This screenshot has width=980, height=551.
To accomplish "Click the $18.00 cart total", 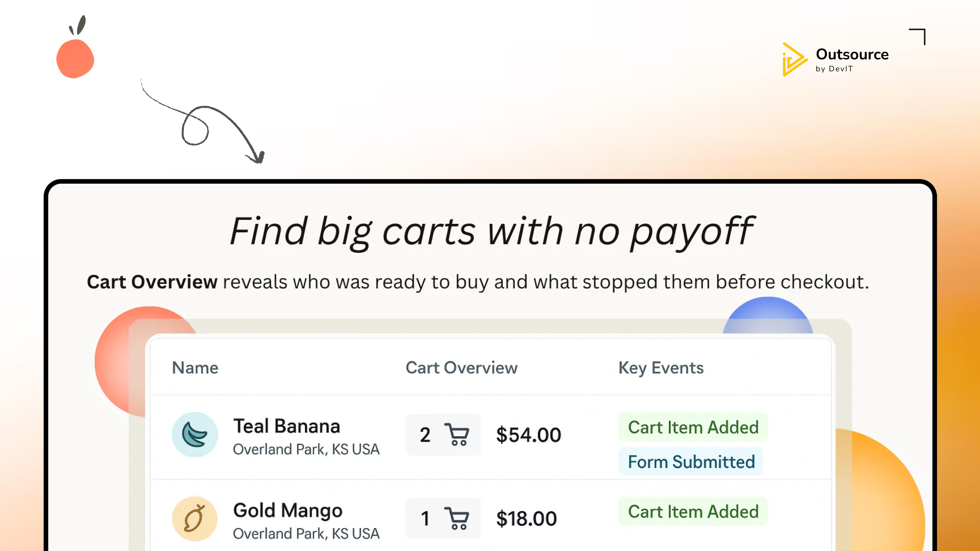I will 526,518.
